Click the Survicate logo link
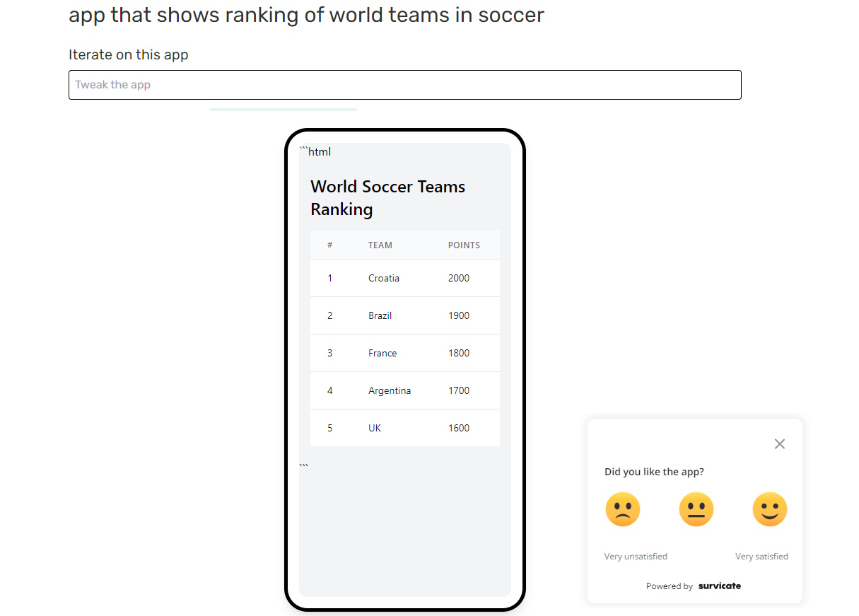Image resolution: width=859 pixels, height=616 pixels. pyautogui.click(x=719, y=586)
